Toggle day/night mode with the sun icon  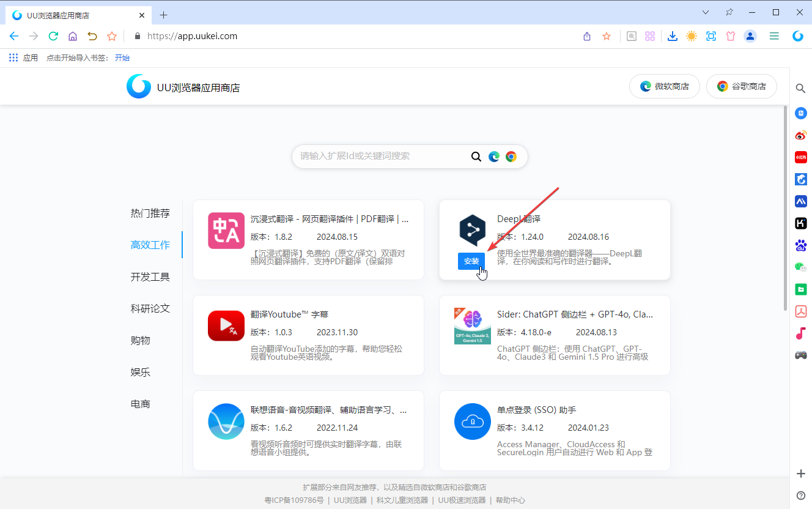tap(691, 36)
